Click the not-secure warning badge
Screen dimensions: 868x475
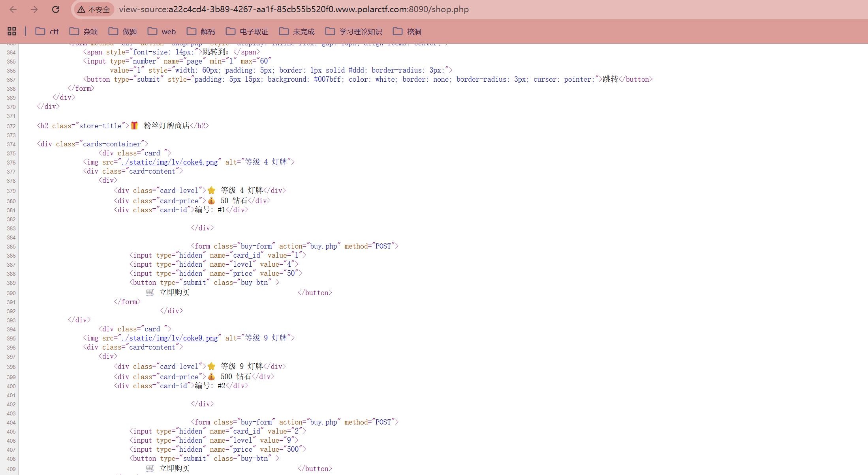click(94, 9)
